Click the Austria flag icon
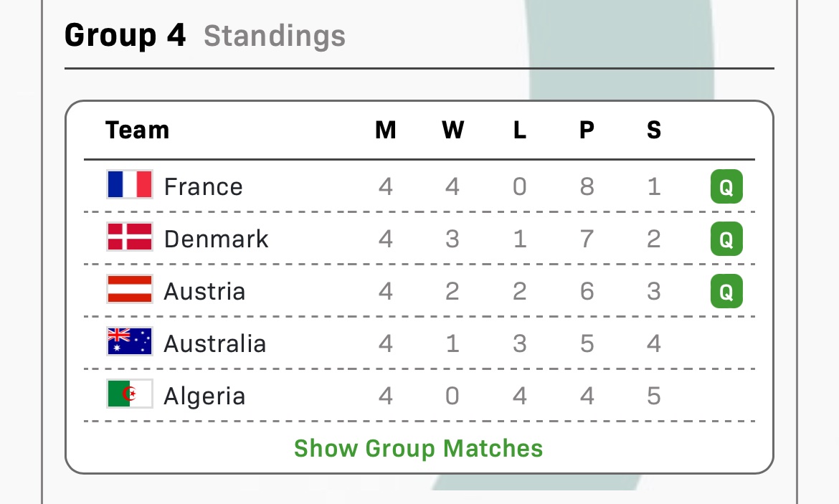The height and width of the screenshot is (504, 839). (130, 290)
